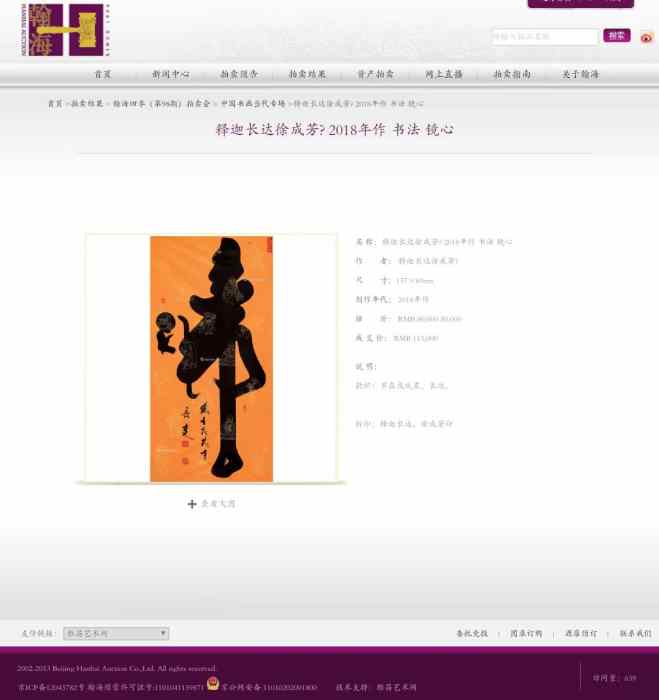Image resolution: width=659 pixels, height=700 pixels.
Task: Click the 雅昌艺术网 tech support link
Action: [x=396, y=688]
